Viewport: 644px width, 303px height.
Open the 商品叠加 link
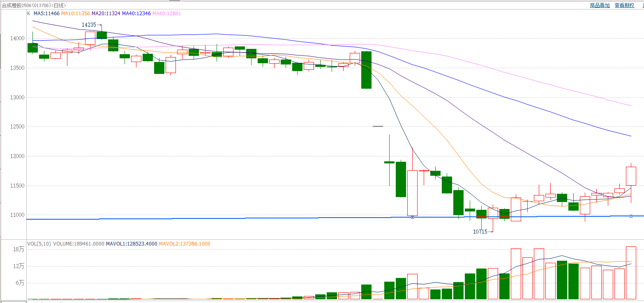(600, 5)
